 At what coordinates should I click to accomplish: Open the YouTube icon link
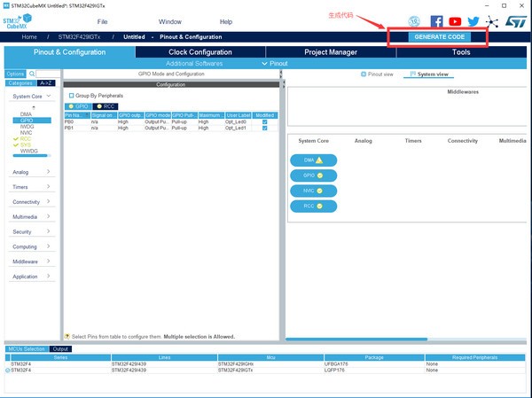455,21
